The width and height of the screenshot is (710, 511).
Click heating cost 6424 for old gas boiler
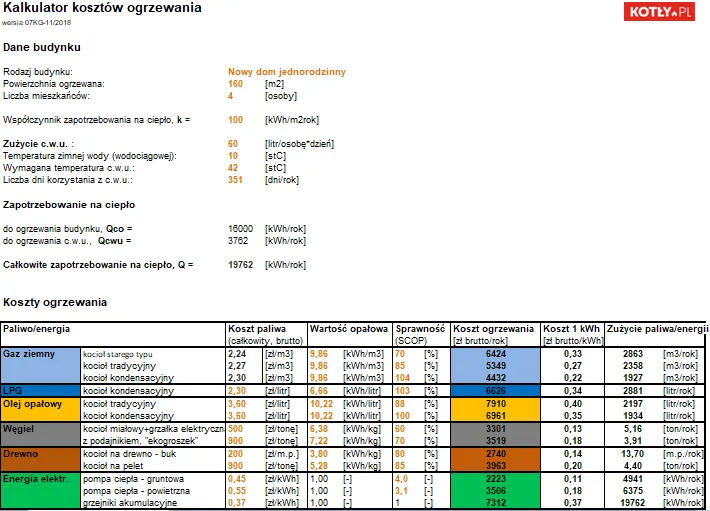[x=496, y=353]
